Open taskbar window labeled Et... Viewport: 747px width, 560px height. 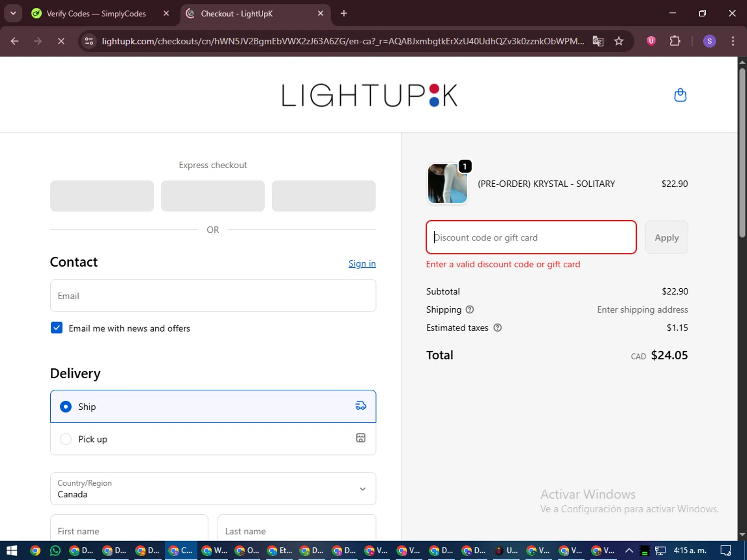280,551
